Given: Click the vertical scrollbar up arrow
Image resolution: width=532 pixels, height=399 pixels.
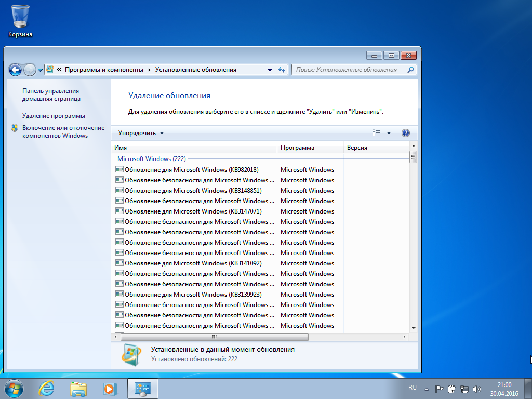Looking at the screenshot, I should pos(413,146).
